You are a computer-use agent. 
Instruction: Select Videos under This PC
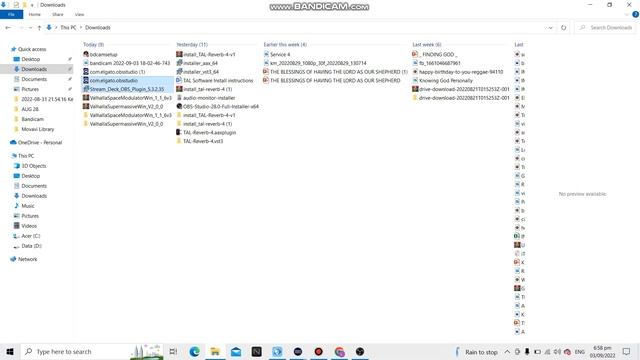(x=29, y=226)
